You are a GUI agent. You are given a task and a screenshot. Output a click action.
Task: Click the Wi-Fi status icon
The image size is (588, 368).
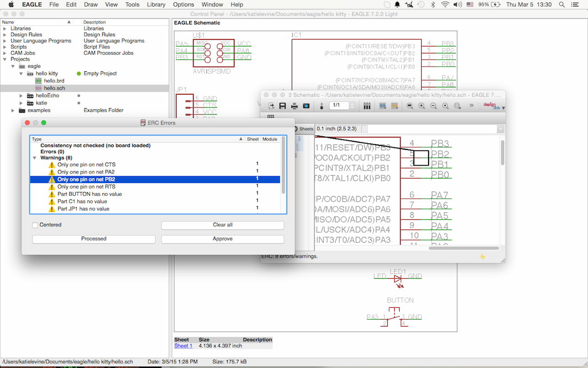click(x=445, y=5)
